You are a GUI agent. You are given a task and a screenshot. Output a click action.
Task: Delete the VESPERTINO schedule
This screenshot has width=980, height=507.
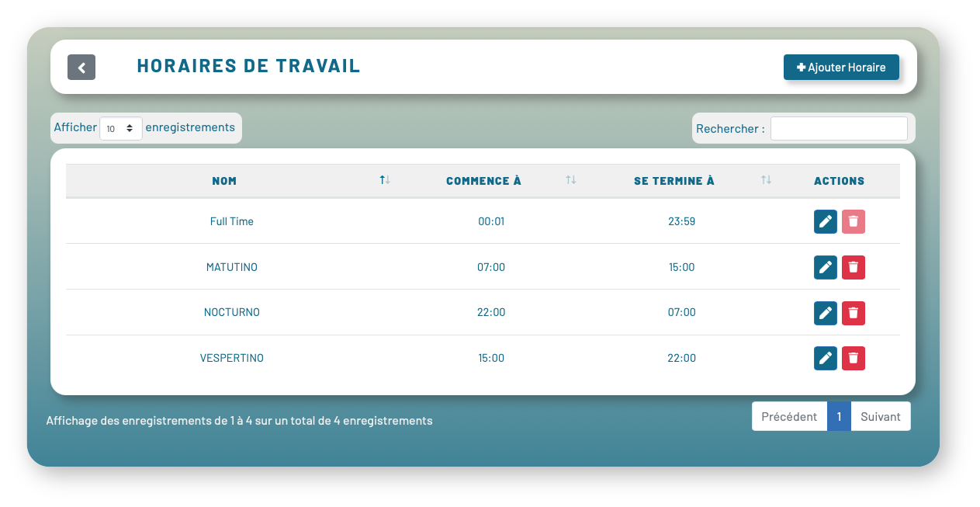pyautogui.click(x=854, y=359)
